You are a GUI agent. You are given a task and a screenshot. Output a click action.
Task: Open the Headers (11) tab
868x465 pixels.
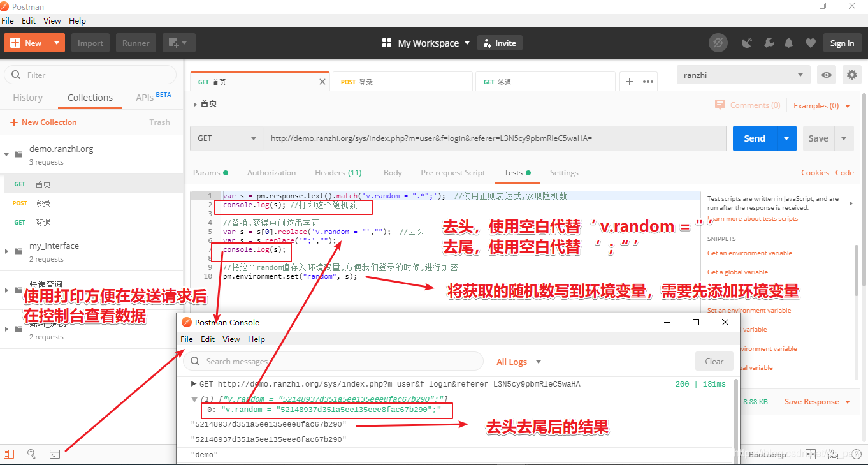pyautogui.click(x=338, y=173)
